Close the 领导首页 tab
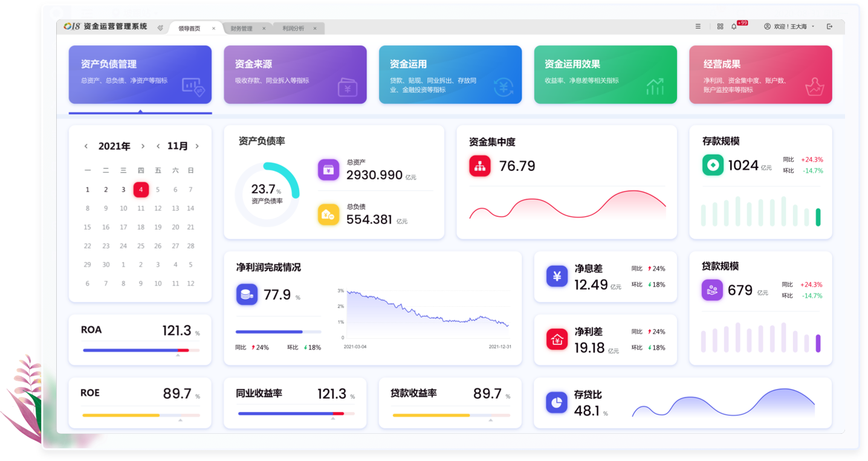This screenshot has height=461, width=868. 213,28
